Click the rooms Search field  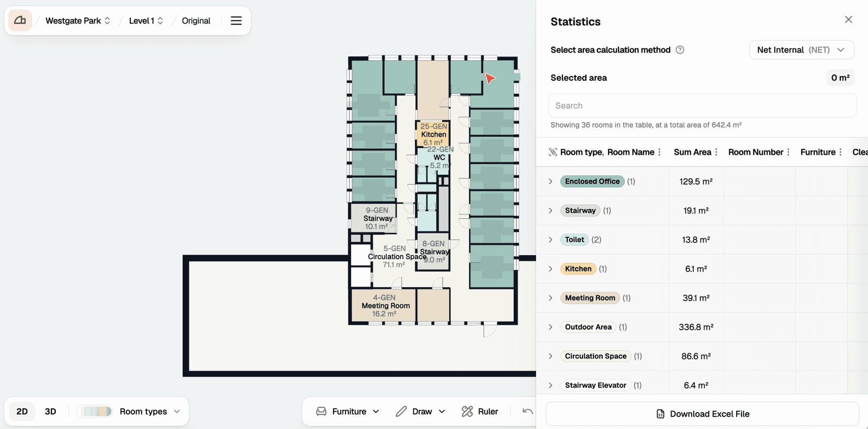pyautogui.click(x=703, y=106)
